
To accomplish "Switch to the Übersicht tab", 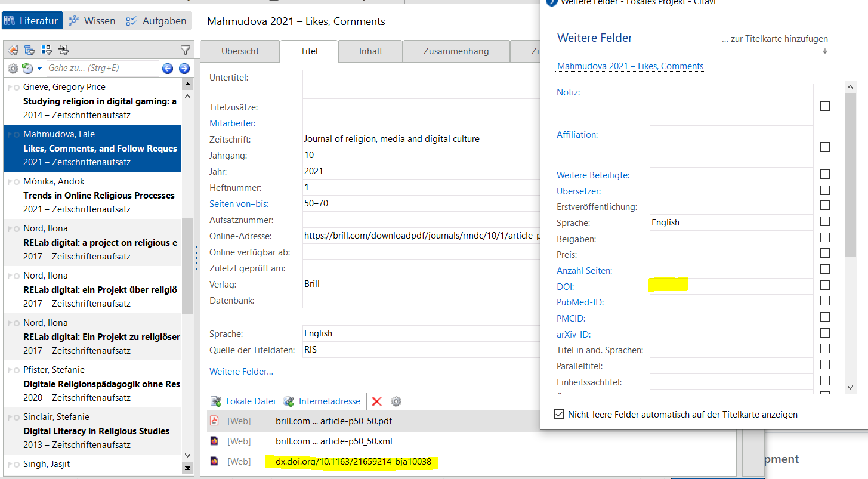I will 240,51.
